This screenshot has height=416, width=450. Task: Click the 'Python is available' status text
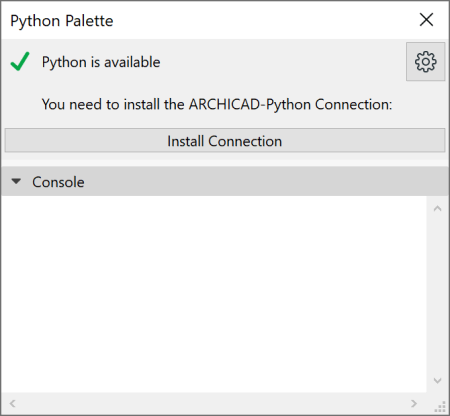[101, 62]
